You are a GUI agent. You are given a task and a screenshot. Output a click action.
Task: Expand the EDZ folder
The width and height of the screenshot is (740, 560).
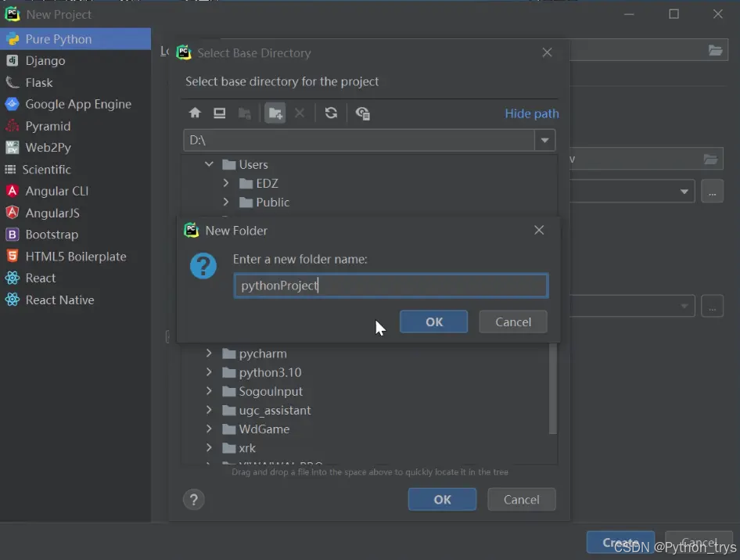pos(225,183)
